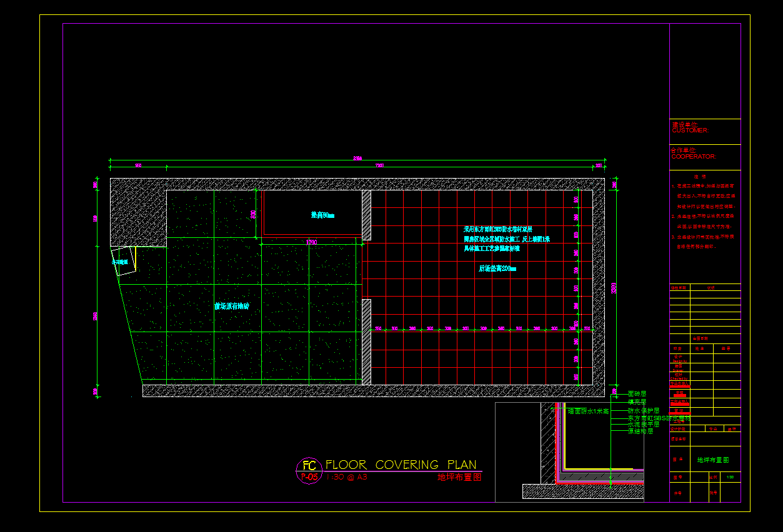Click the COOPERATOR: label in title block

(693, 157)
